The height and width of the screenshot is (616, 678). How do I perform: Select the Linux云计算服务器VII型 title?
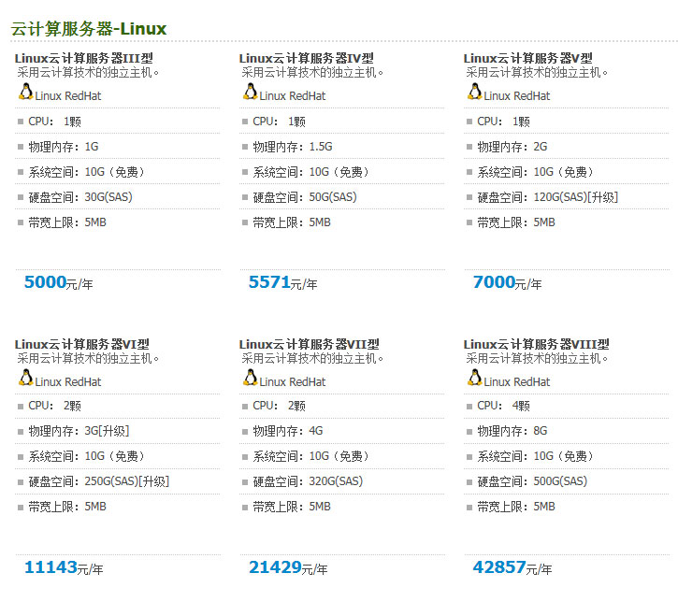pos(308,344)
